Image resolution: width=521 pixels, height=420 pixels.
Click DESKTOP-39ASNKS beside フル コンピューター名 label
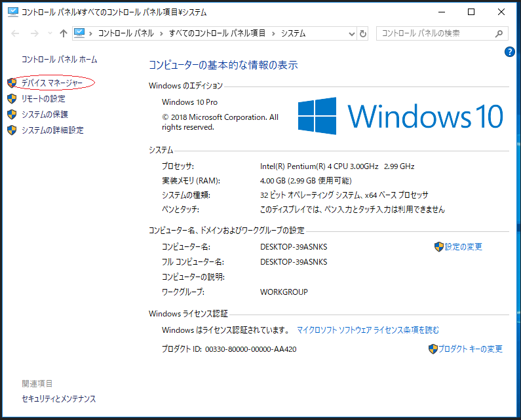point(294,262)
